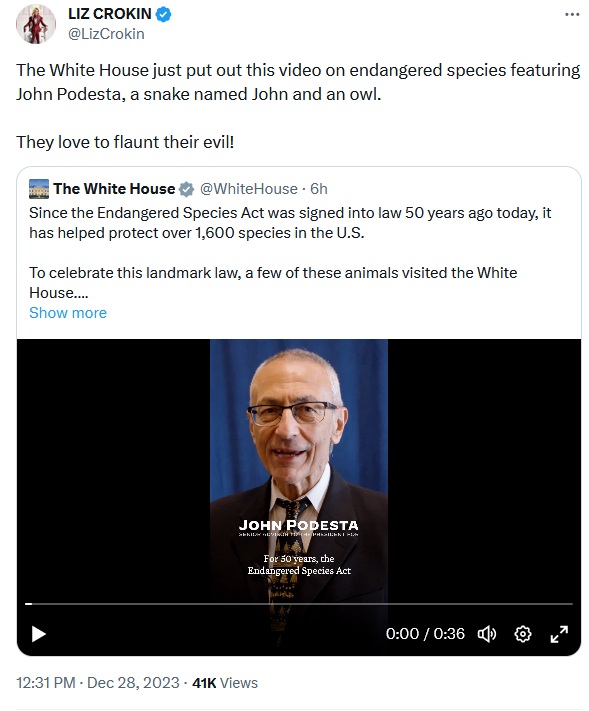589x711 pixels.
Task: Click the 12:31 PM Dec 28, 2023 timestamp
Action: [98, 682]
